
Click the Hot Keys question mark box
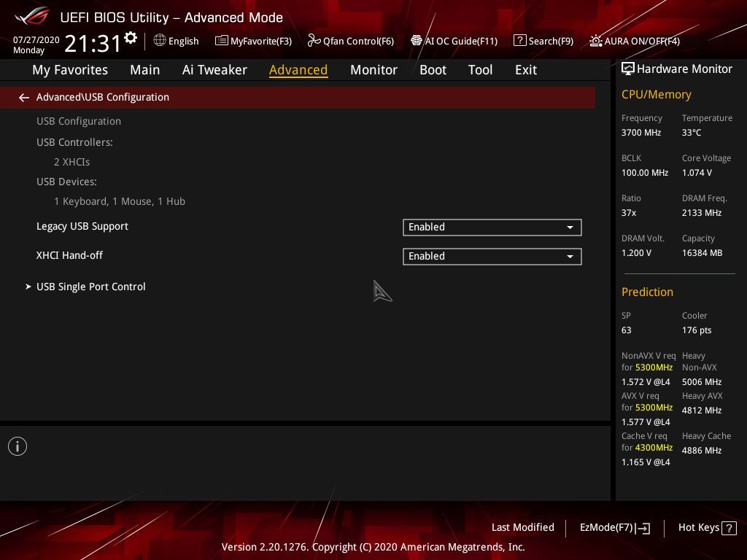(729, 528)
